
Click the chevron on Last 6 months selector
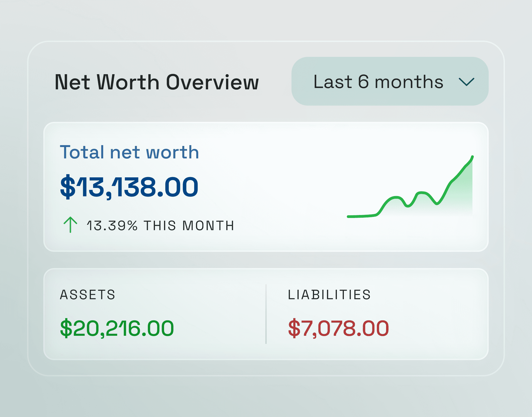[466, 82]
